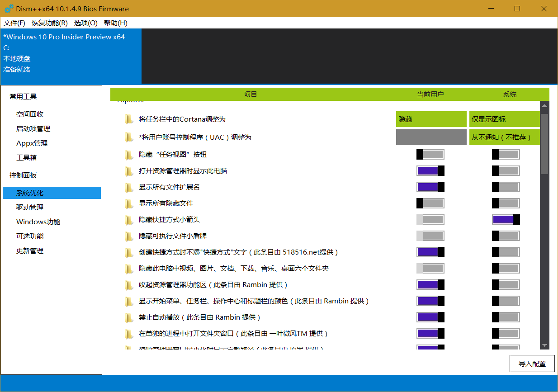Click the 项目 column header
Image resolution: width=558 pixels, height=392 pixels.
tap(251, 94)
